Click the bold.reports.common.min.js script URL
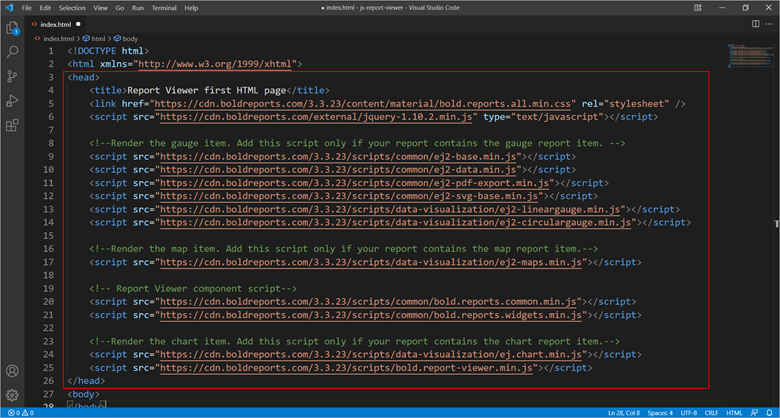The image size is (780, 418). point(370,302)
